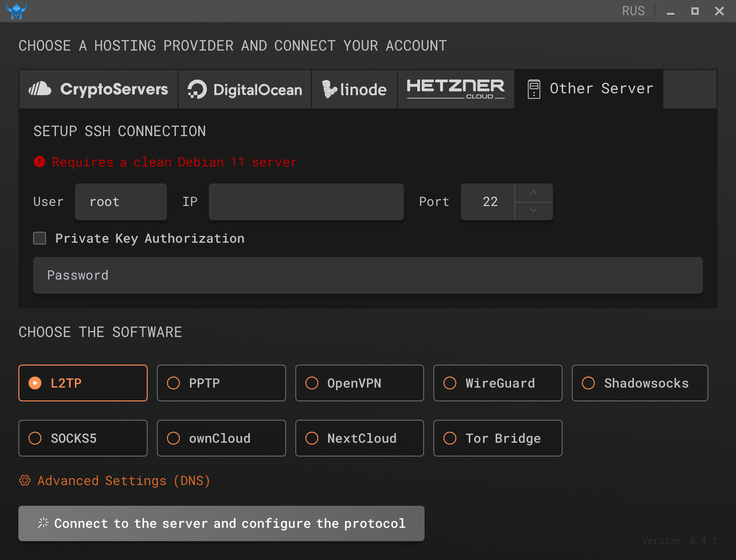This screenshot has height=560, width=736.
Task: Select the CryptoServers provider tab
Action: point(98,89)
